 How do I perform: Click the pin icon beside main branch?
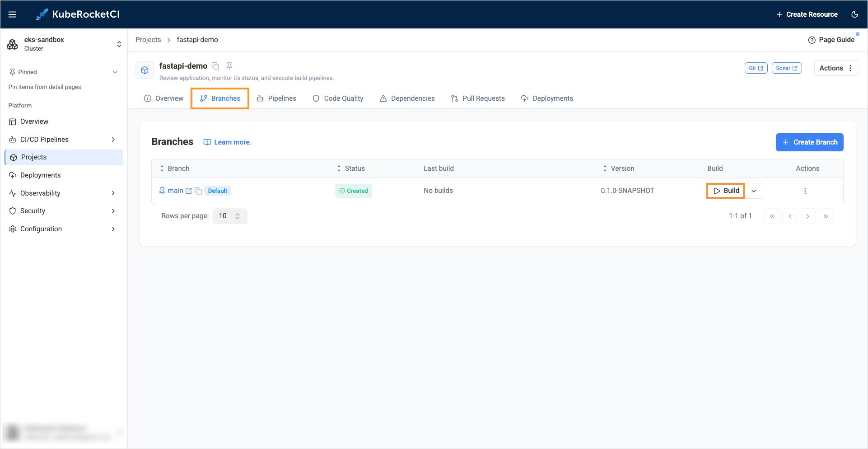[x=162, y=191]
